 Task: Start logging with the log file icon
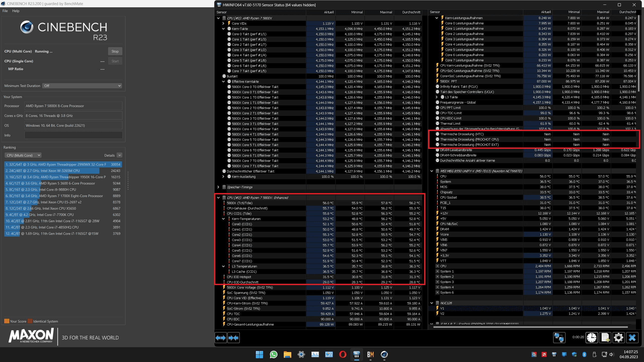605,338
